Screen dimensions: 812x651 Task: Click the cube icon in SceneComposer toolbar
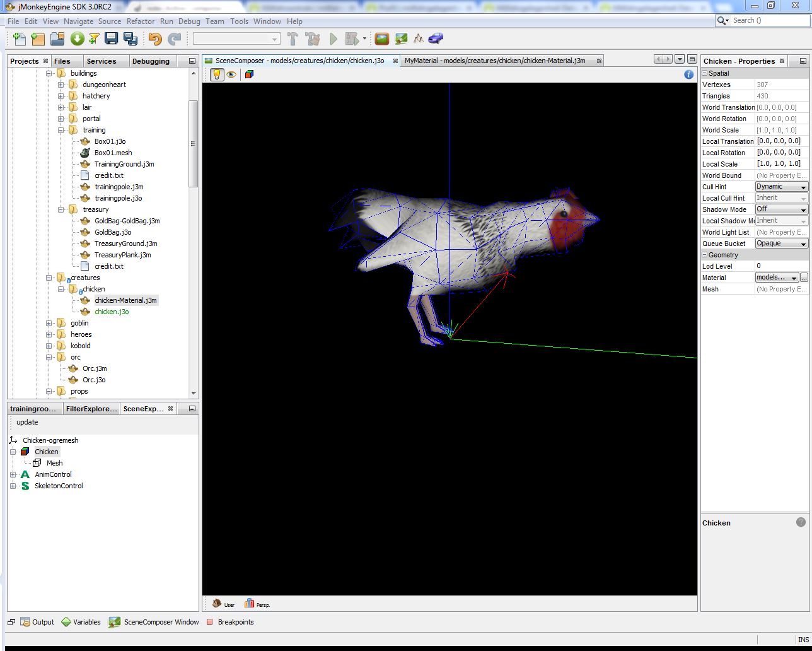(249, 74)
